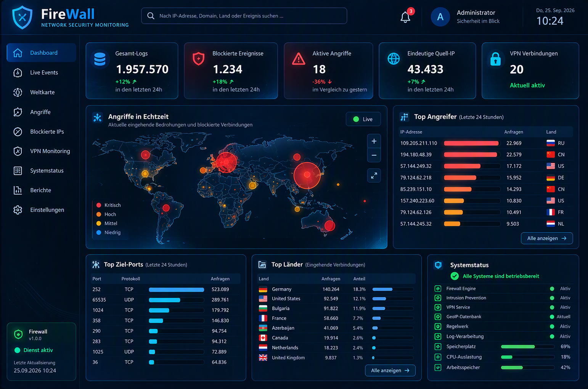Toggle the Niedrig legend filter
This screenshot has height=389, width=588.
point(109,233)
